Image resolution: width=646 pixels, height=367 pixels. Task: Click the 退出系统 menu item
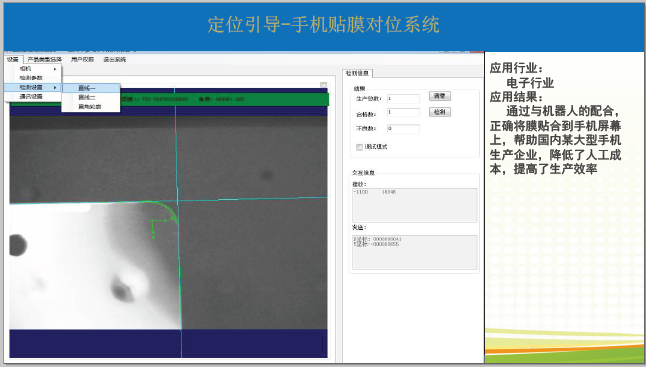click(x=115, y=59)
